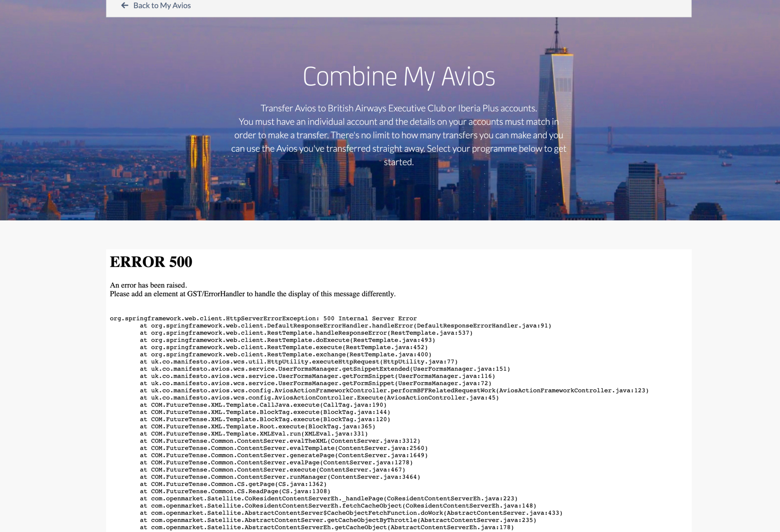The width and height of the screenshot is (780, 532).
Task: Click the 'Transfer Avios to British Airways' sentence
Action: [x=399, y=108]
